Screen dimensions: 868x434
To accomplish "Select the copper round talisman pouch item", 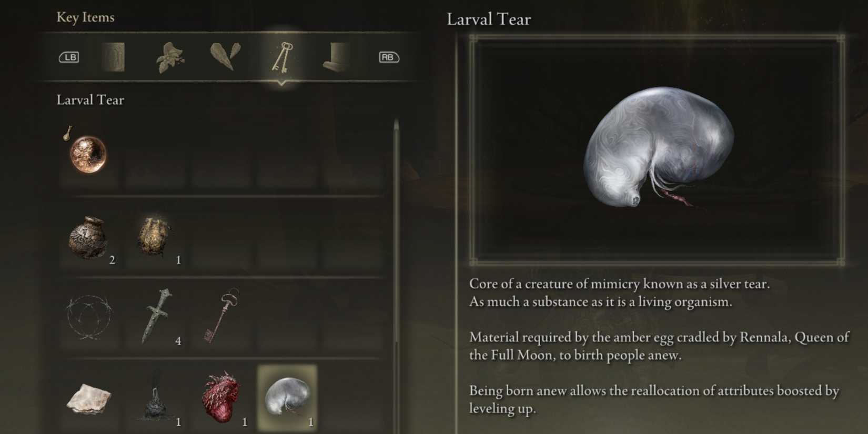I will [88, 154].
